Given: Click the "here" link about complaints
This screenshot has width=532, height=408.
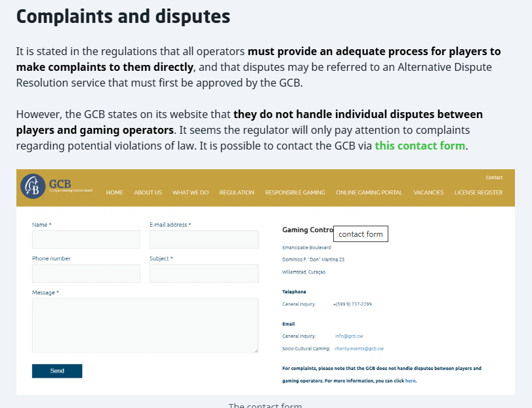Looking at the screenshot, I should (410, 380).
